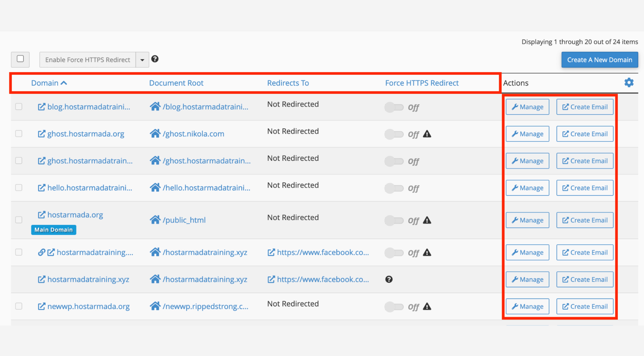The width and height of the screenshot is (644, 356).
Task: Tick the select-all checkbox above the table
Action: 20,59
